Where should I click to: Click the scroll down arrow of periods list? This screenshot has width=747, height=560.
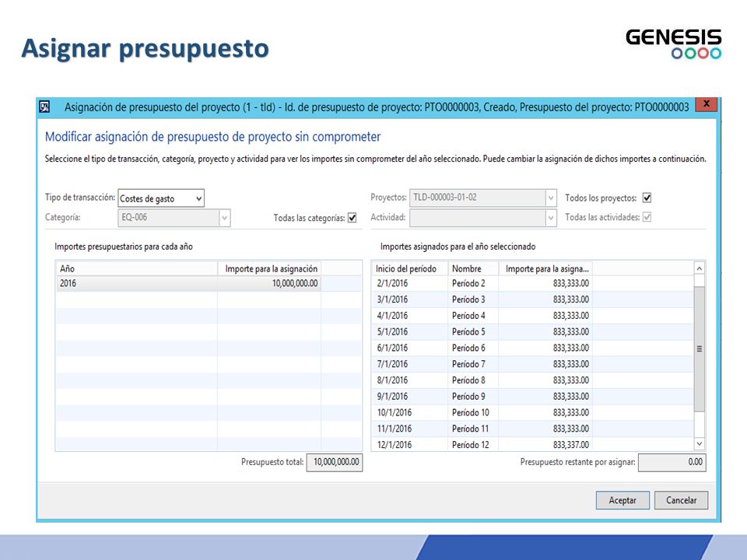point(700,444)
